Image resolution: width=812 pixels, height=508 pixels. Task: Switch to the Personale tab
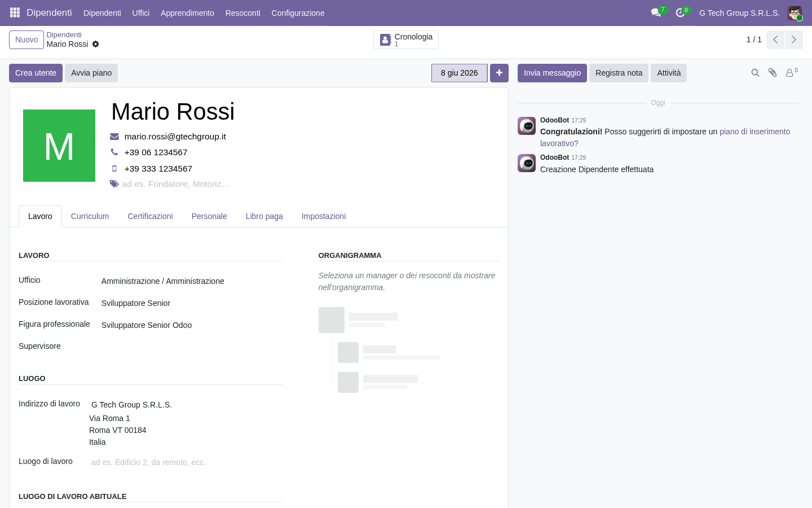pos(209,216)
